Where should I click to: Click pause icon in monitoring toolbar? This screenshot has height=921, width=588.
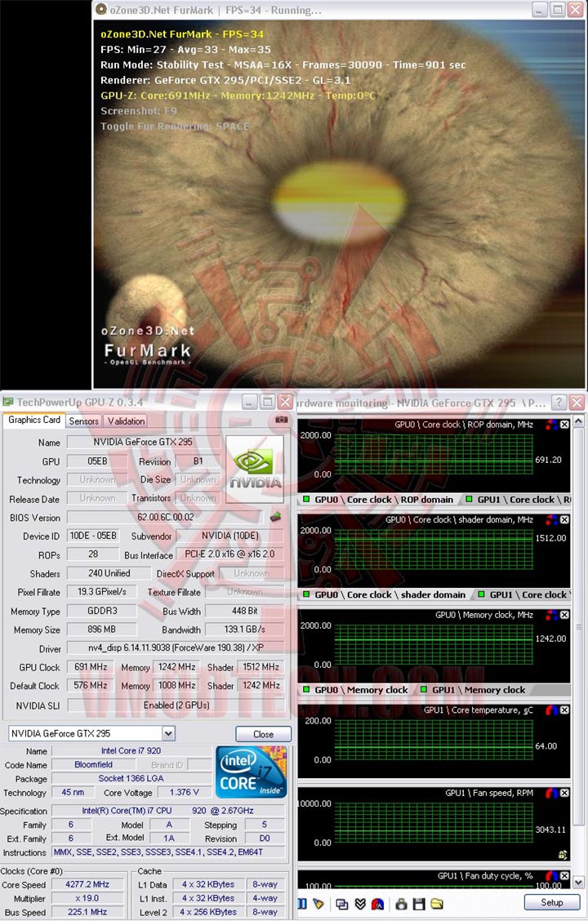[302, 903]
